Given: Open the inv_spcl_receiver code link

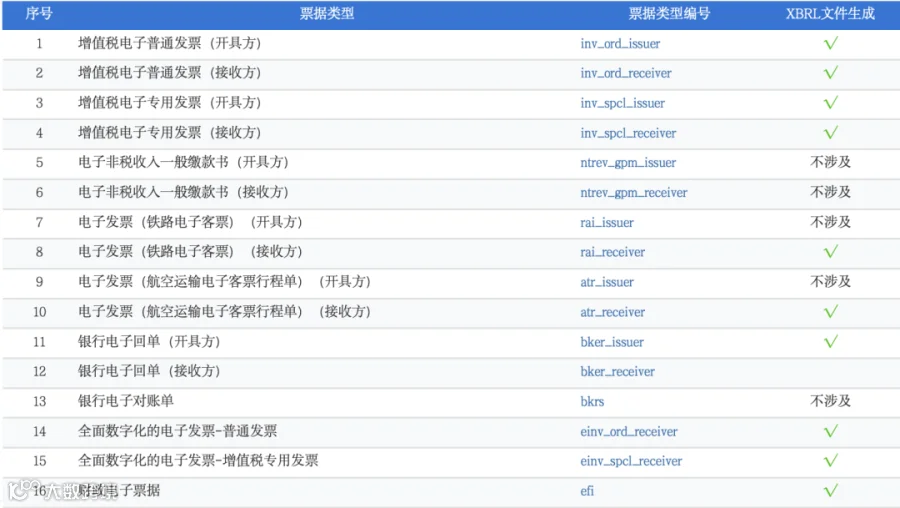Looking at the screenshot, I should pyautogui.click(x=628, y=133).
